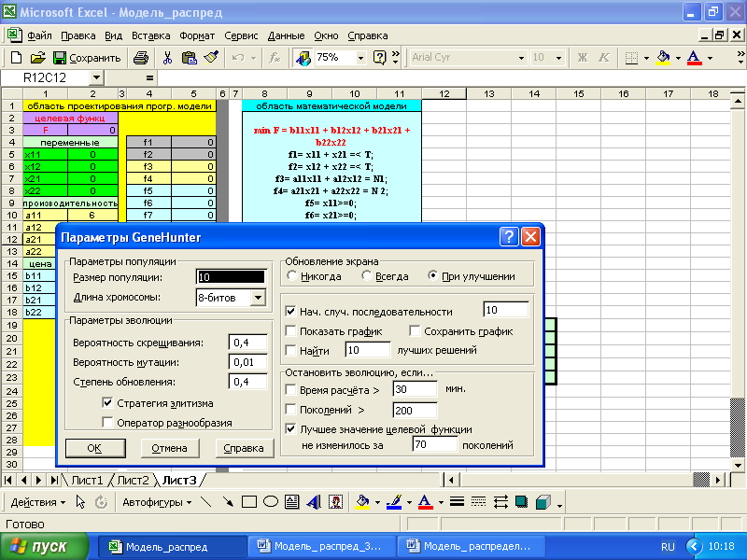Open the Arial Cyr font dropdown
The height and width of the screenshot is (560, 747).
tap(521, 58)
